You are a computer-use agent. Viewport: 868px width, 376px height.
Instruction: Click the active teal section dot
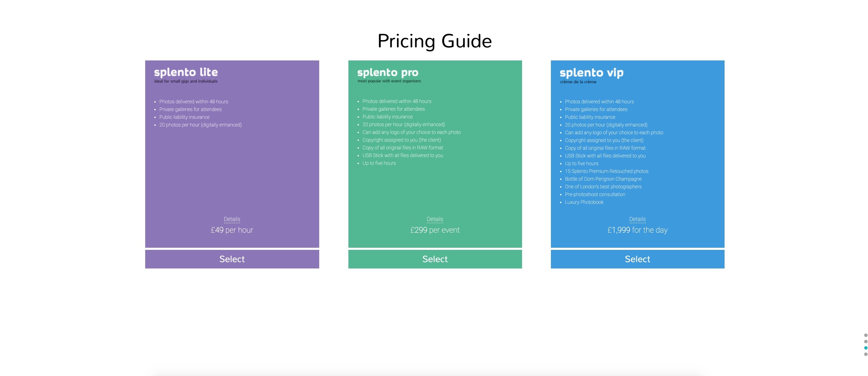(866, 348)
